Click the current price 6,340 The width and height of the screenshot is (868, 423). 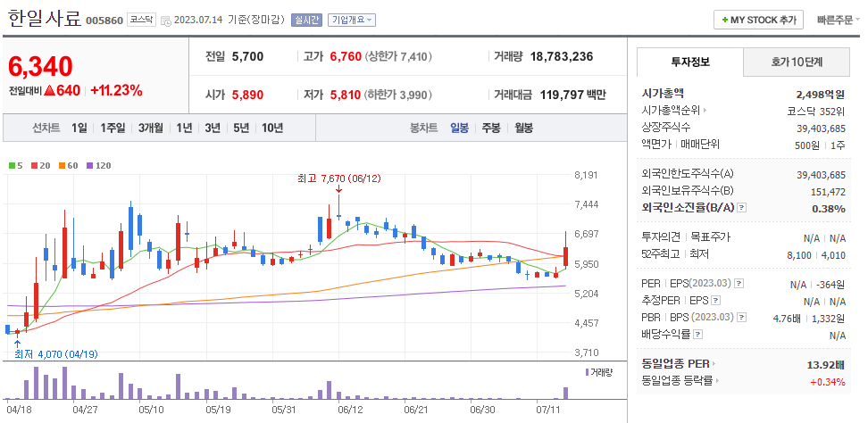click(x=40, y=66)
